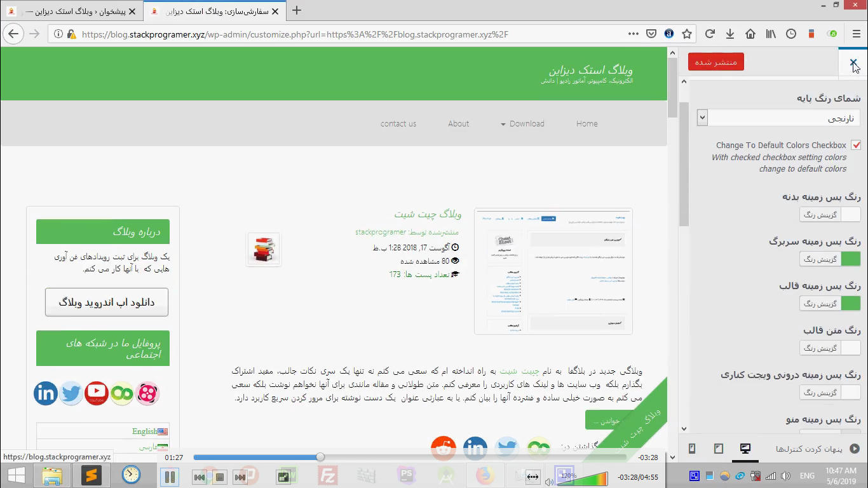Click white swatch for رنگ پس زمینه بدنه
Image resolution: width=868 pixels, height=488 pixels.
851,215
